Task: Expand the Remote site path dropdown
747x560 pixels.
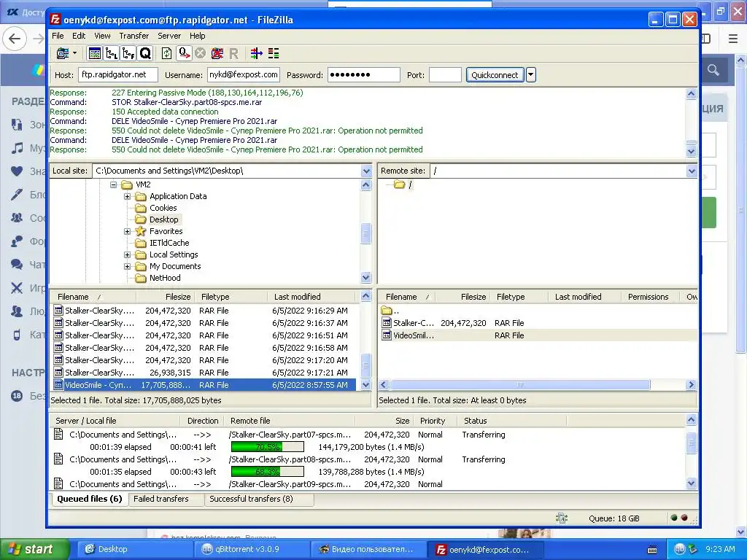Action: [692, 171]
